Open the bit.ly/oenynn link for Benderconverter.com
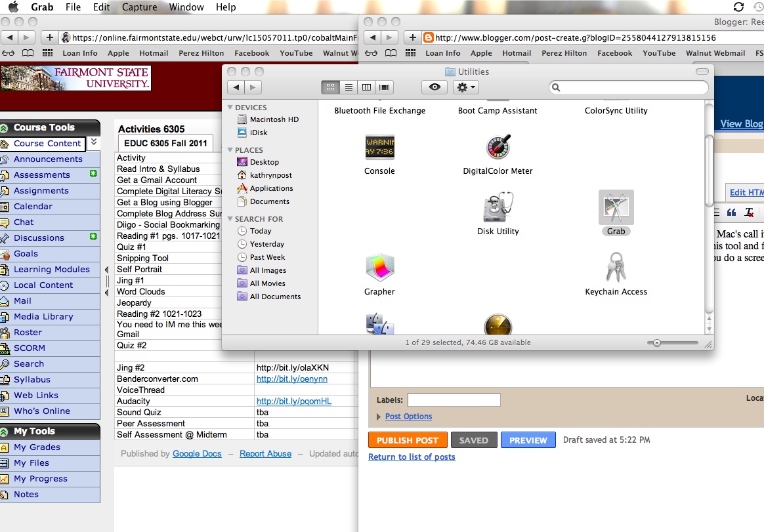764x532 pixels. [x=292, y=379]
